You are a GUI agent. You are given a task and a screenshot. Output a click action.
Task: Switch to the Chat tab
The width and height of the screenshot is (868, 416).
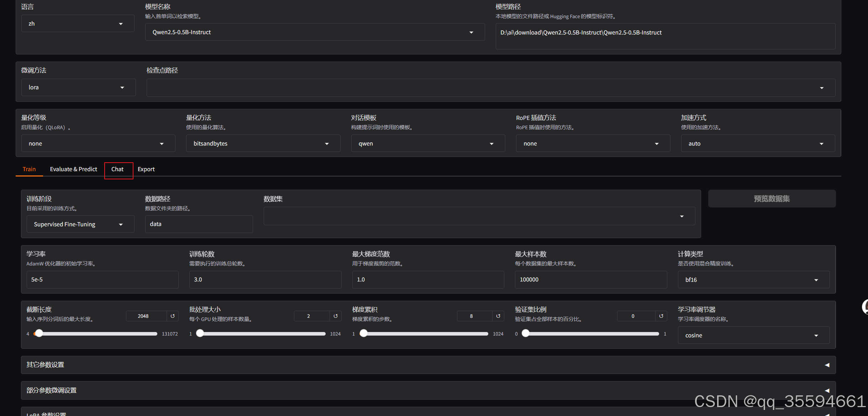coord(117,169)
